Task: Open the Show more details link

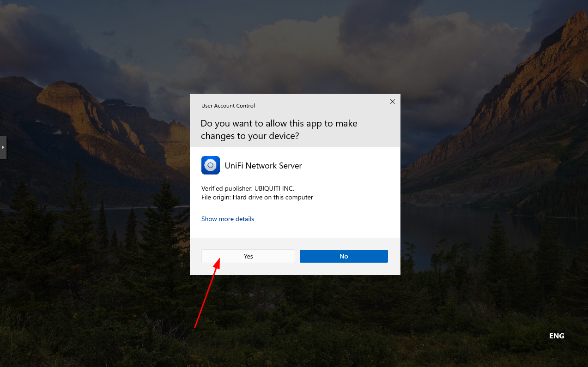Action: tap(227, 219)
